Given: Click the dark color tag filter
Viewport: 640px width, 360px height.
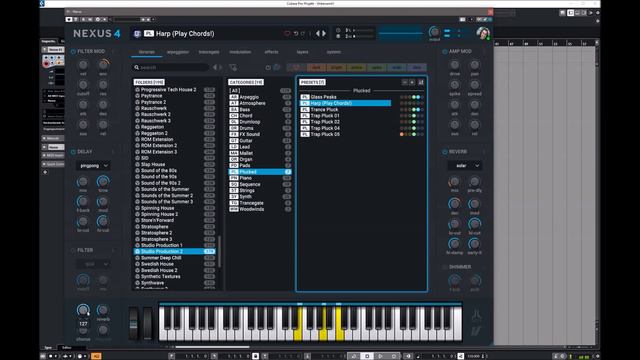Looking at the screenshot, I should pyautogui.click(x=316, y=67).
